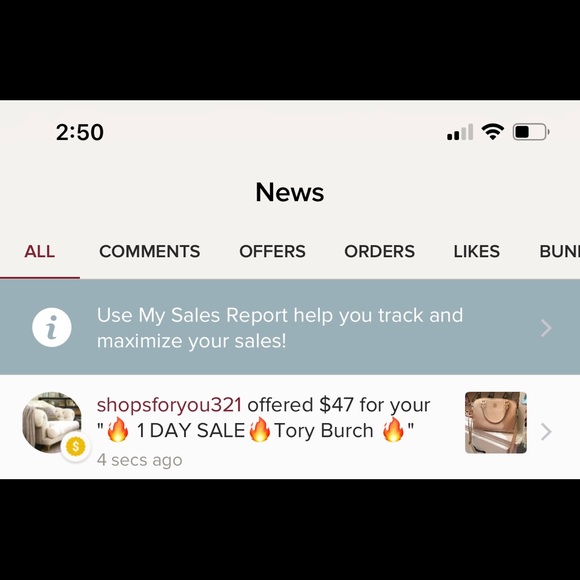Viewport: 580px width, 580px height.
Task: Open the My Sales Report banner text
Action: (x=280, y=328)
